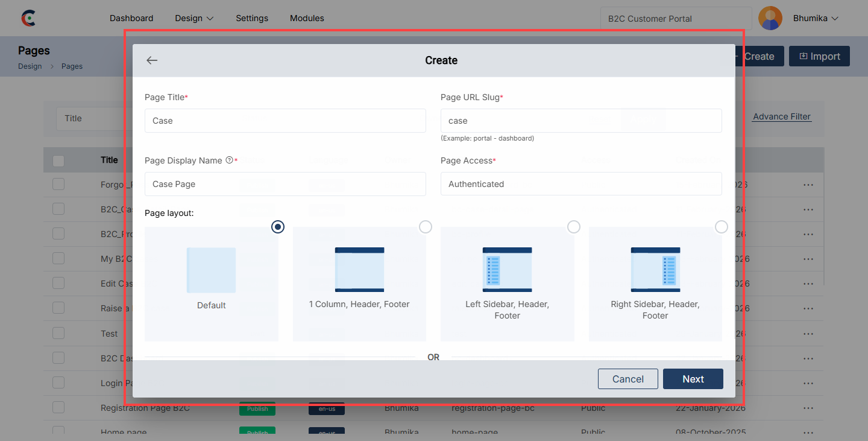Expand the Design menu dropdown
This screenshot has height=441, width=868.
(x=194, y=18)
